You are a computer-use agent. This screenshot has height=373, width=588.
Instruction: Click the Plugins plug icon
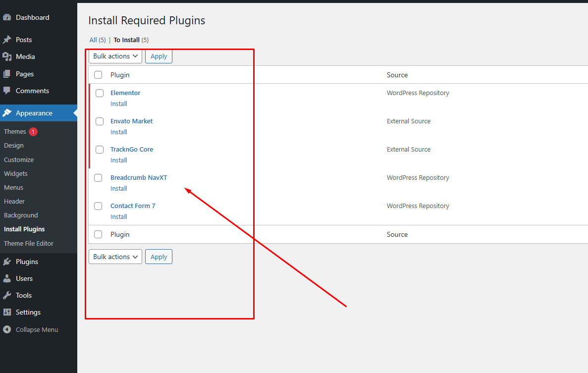pos(7,262)
